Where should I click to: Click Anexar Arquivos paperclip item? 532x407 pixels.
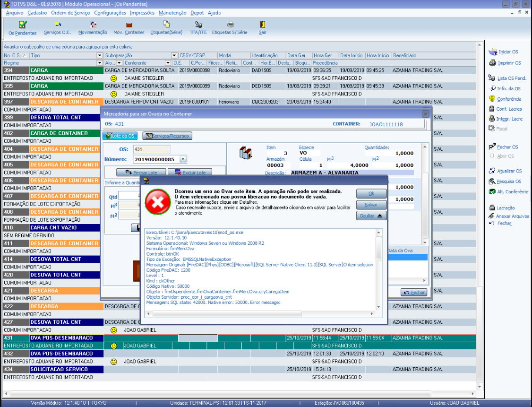pyautogui.click(x=509, y=216)
